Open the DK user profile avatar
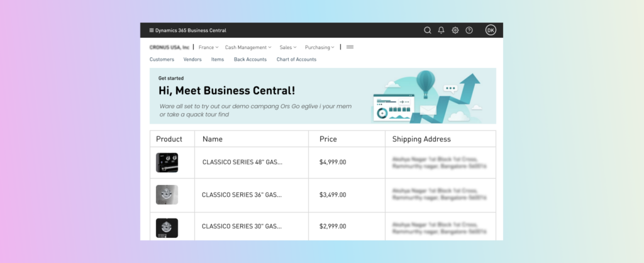This screenshot has height=263, width=644. click(491, 30)
